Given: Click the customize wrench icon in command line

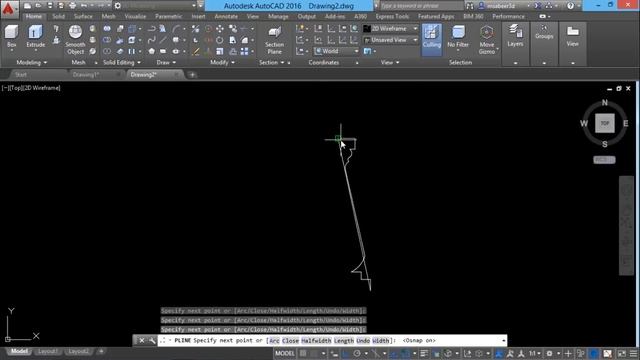Looking at the screenshot, I should [151, 340].
